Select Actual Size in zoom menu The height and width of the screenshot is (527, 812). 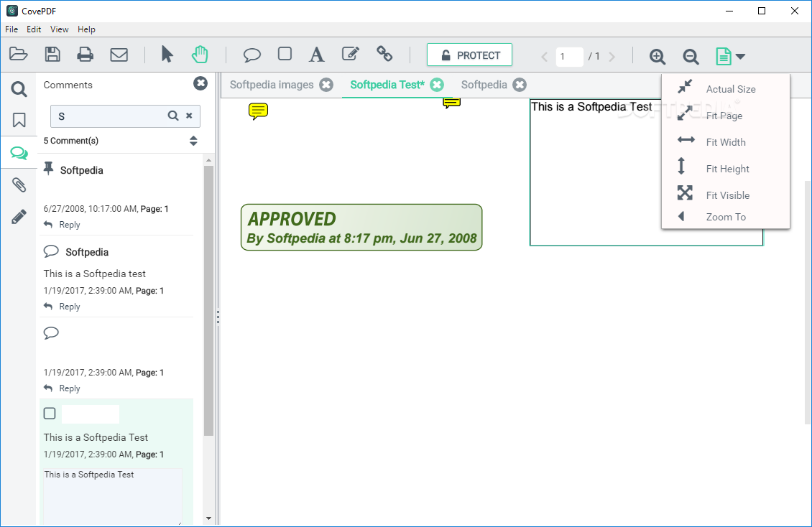tap(726, 89)
